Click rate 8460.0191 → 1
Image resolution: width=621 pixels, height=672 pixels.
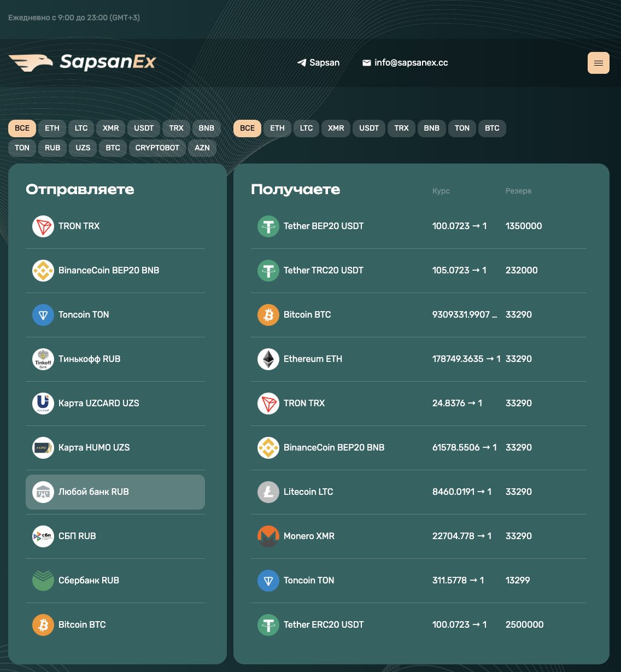[x=462, y=492]
